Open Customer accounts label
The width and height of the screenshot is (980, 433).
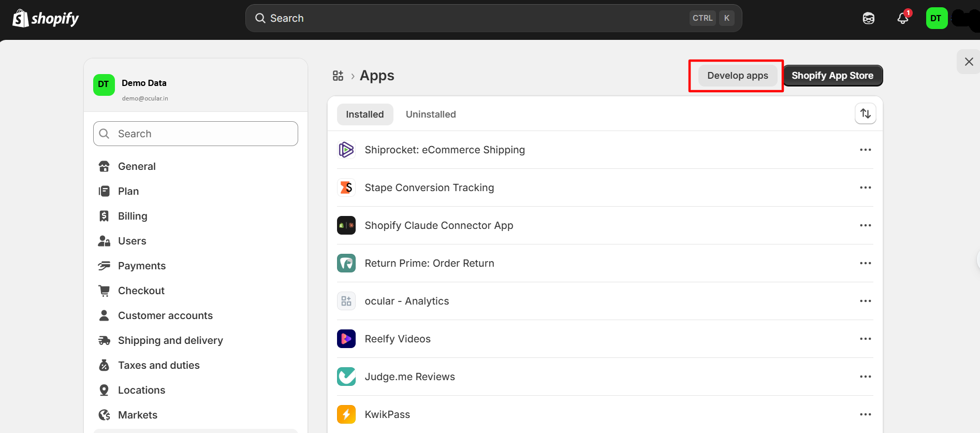[165, 315]
